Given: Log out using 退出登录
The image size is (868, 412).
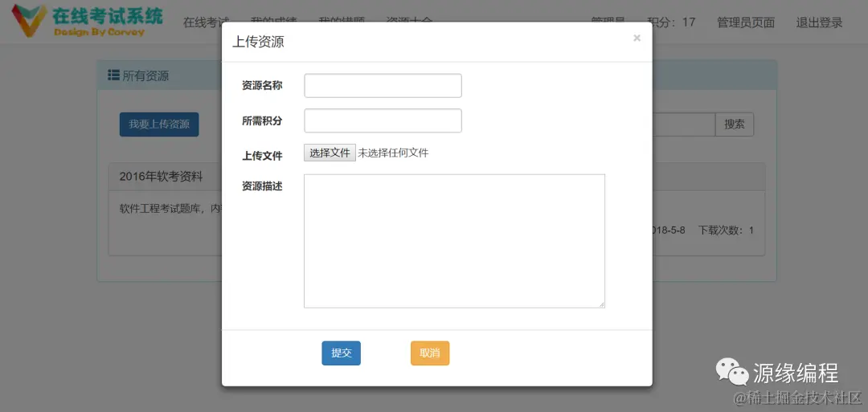Looking at the screenshot, I should pyautogui.click(x=819, y=22).
